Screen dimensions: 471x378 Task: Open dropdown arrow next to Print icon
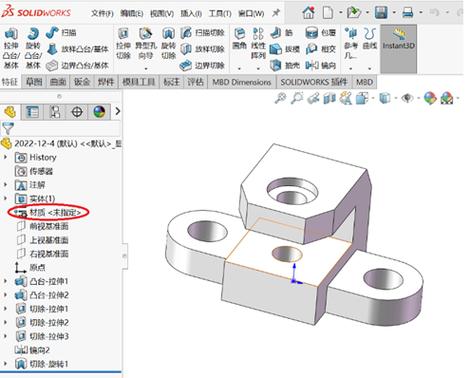[421, 13]
